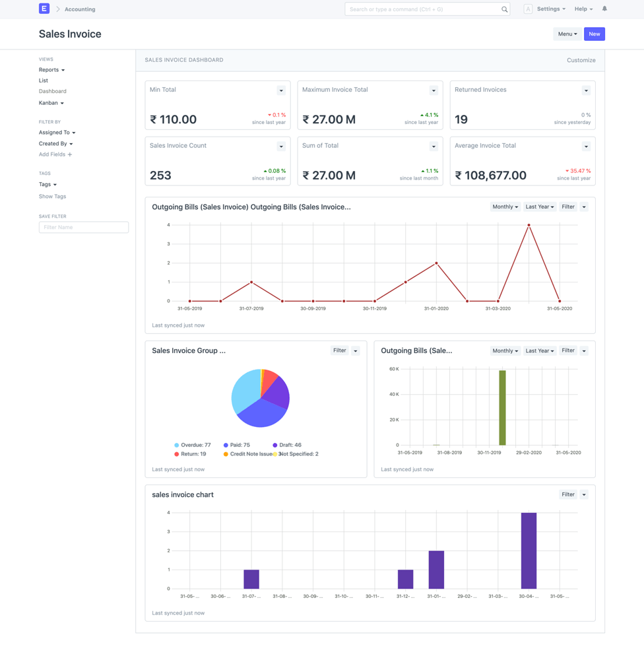Click the Filter Name input field
Screen dimensions: 644x660
[x=83, y=227]
